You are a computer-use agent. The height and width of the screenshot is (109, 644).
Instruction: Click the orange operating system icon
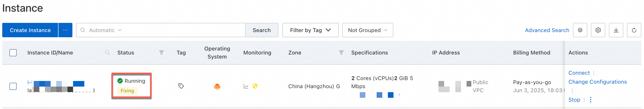click(x=217, y=87)
